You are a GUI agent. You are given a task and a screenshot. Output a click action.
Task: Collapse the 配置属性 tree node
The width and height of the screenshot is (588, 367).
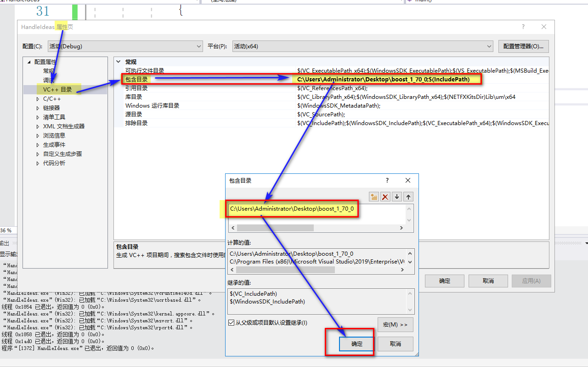click(x=30, y=62)
